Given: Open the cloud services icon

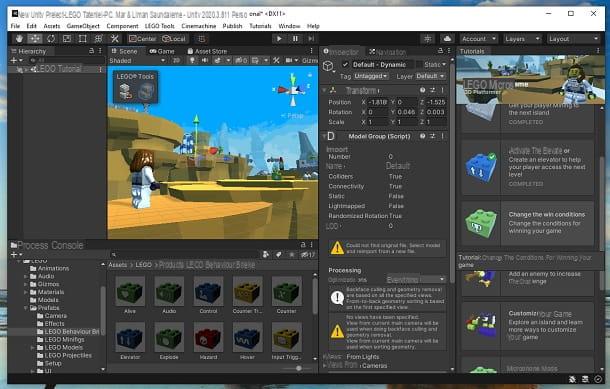Looking at the screenshot, I should coord(447,39).
